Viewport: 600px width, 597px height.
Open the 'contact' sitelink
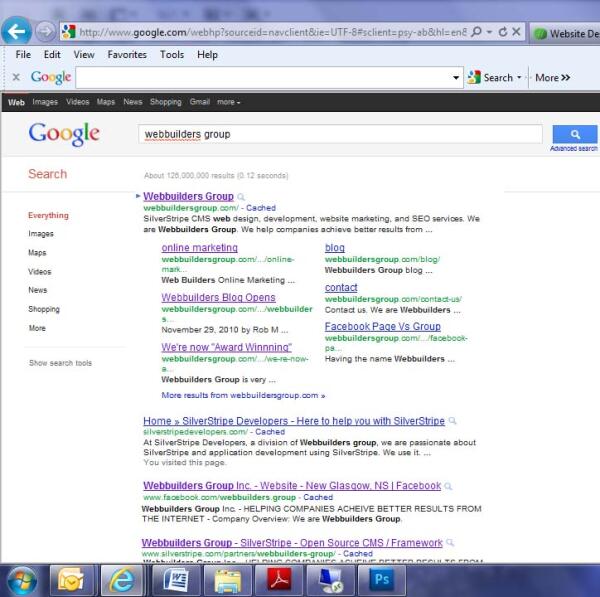tap(341, 287)
